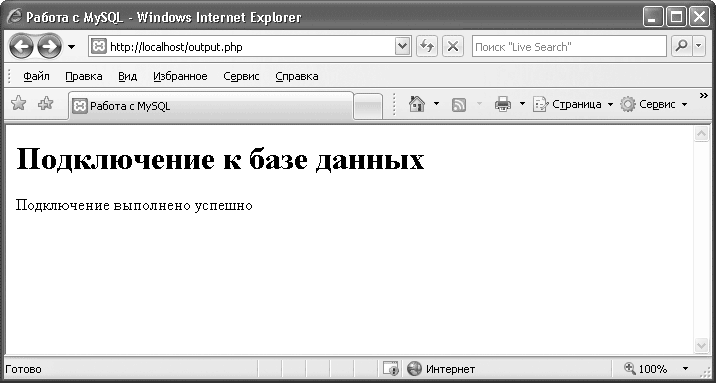Open the Файл menu
Viewport: 716px width, 383px height.
pos(36,76)
